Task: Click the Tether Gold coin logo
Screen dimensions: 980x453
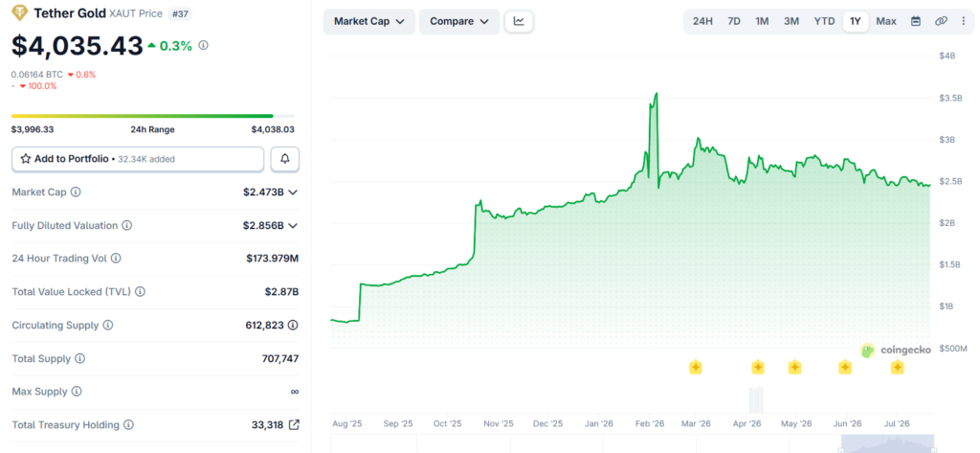Action: tap(21, 13)
